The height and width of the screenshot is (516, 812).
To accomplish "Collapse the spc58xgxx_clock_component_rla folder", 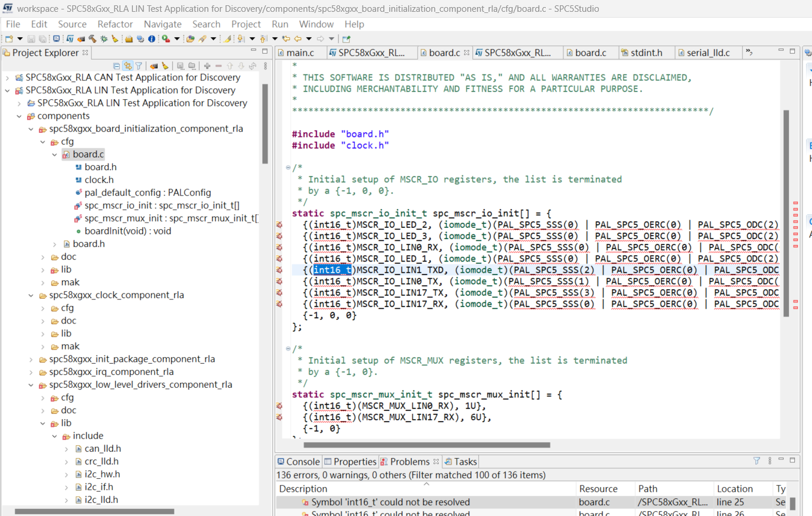I will [x=31, y=295].
